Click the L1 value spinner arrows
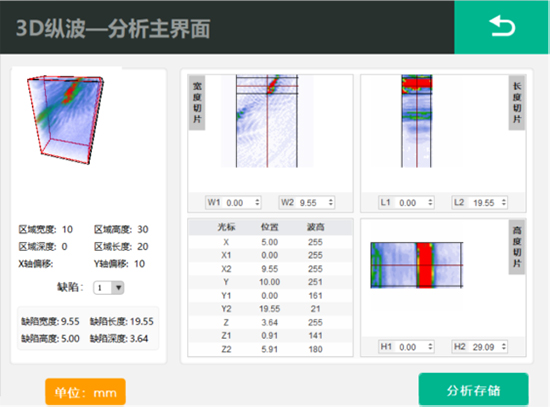Viewport: 550px width, 407px height. (430, 202)
